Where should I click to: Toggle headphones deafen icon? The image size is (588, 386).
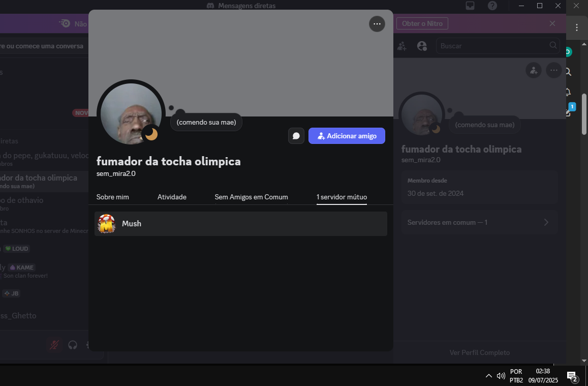[73, 345]
